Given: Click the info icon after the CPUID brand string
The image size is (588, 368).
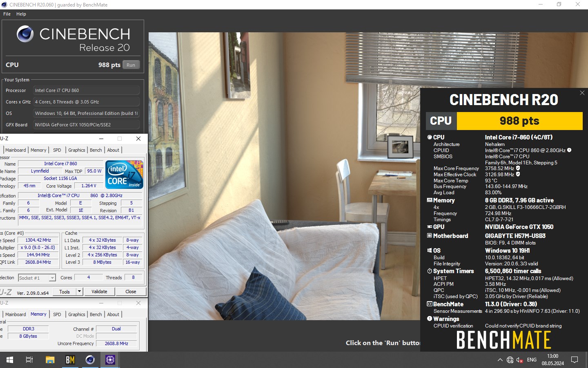Looking at the screenshot, I should [x=569, y=150].
